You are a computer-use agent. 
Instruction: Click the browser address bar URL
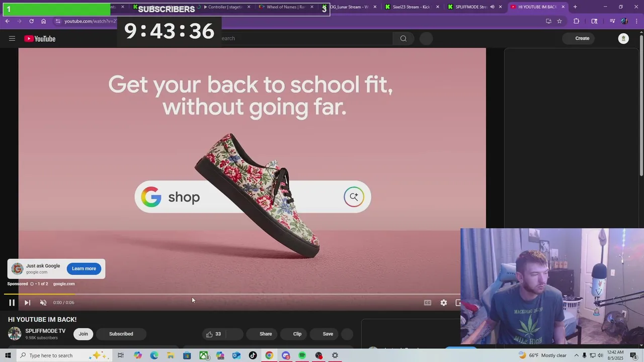pyautogui.click(x=91, y=21)
